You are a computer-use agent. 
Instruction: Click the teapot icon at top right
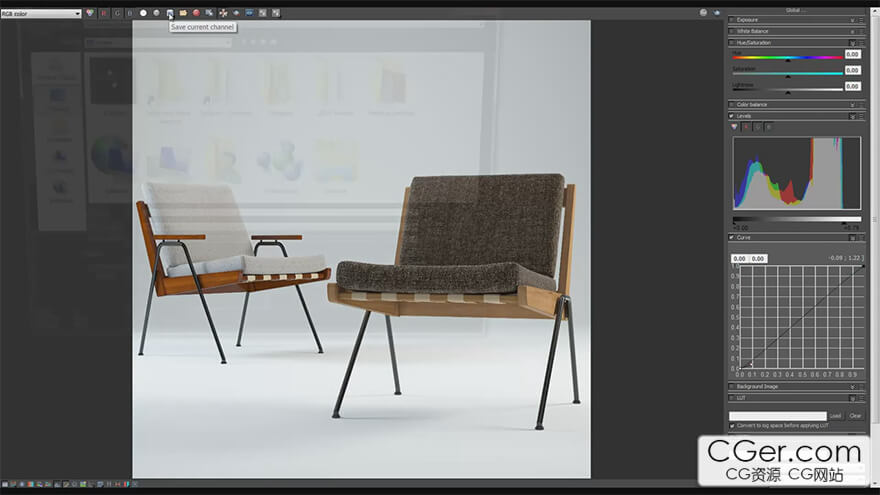click(717, 12)
